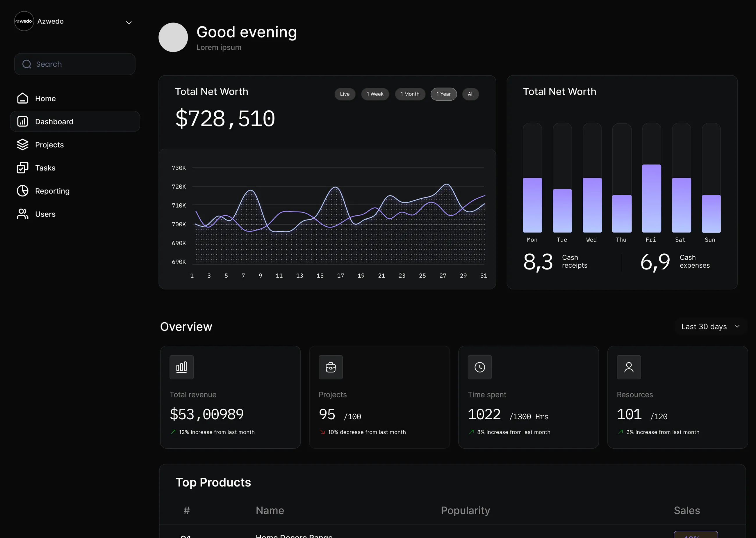Click the person icon on the Resources card
This screenshot has width=756, height=538.
tap(629, 367)
